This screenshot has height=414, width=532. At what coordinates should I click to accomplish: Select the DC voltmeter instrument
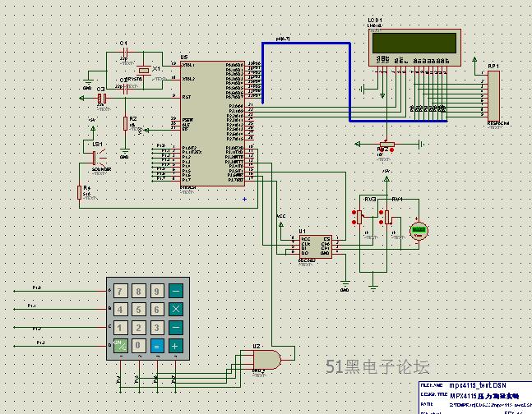click(x=419, y=231)
